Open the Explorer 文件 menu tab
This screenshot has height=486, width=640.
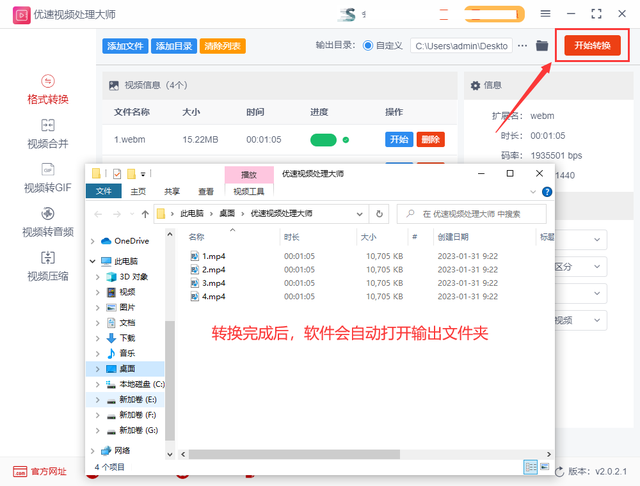(x=104, y=191)
